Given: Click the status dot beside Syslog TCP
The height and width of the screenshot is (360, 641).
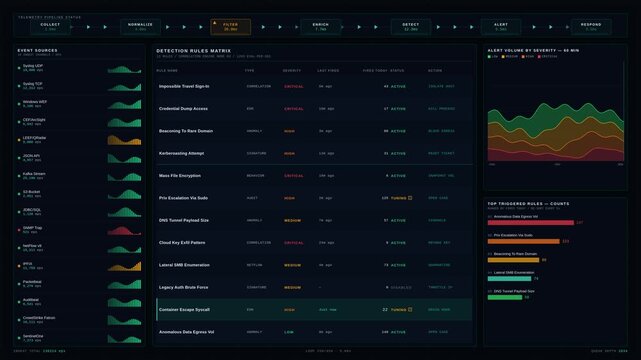Looking at the screenshot, I should pyautogui.click(x=19, y=86).
